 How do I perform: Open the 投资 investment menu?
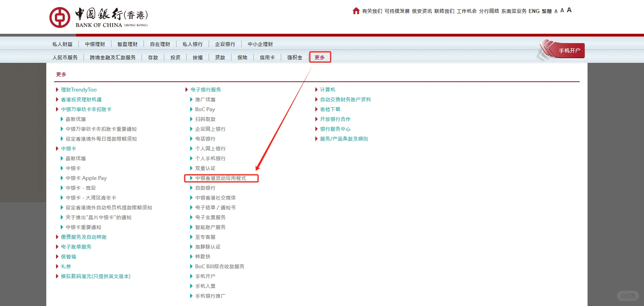coord(175,58)
